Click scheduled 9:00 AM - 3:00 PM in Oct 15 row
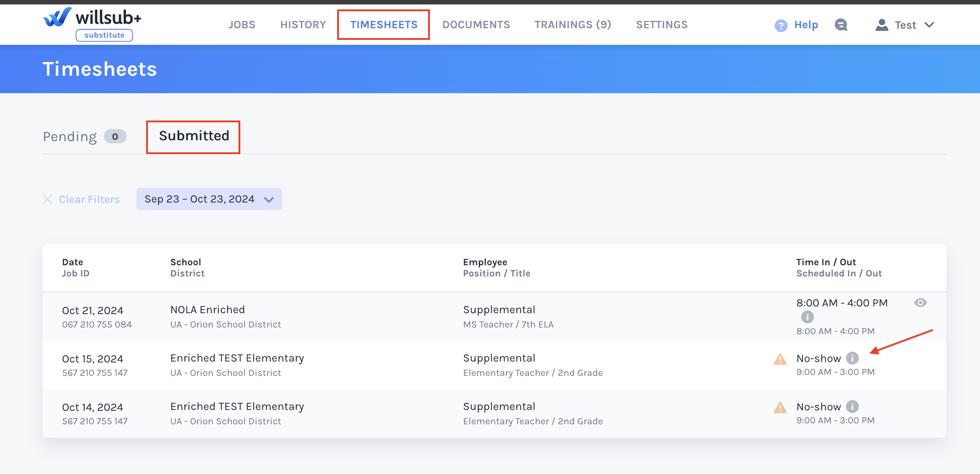This screenshot has height=474, width=980. [x=836, y=372]
